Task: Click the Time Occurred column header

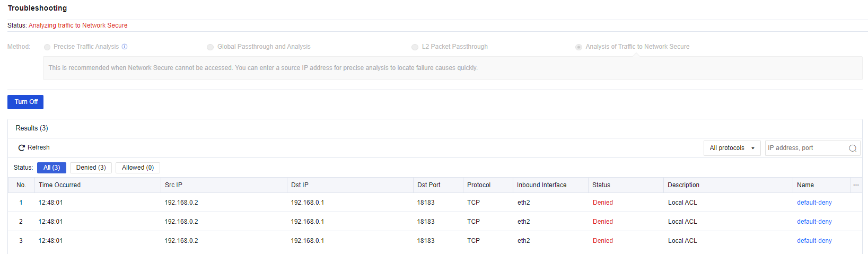Action: click(59, 185)
